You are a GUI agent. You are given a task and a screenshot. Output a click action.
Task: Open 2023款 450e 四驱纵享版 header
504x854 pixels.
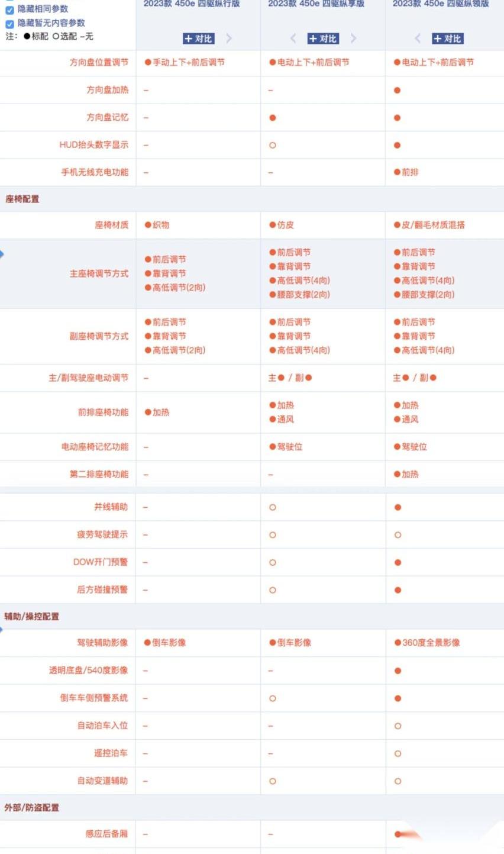(x=316, y=4)
